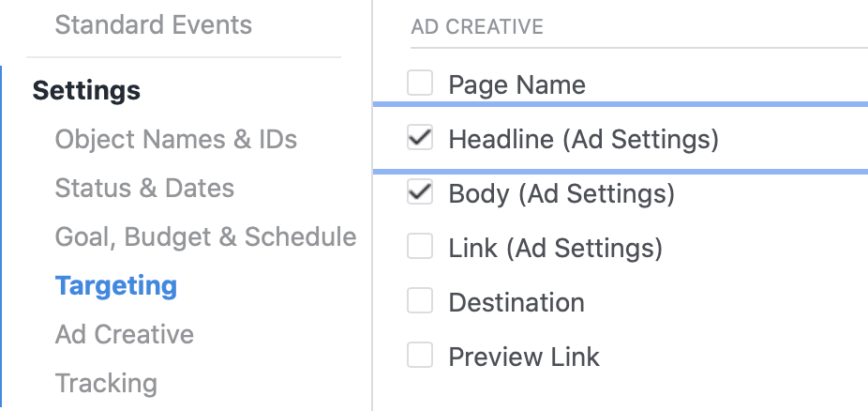Screen dimensions: 868x411
Task: Select the highlighted Targeting item
Action: (x=115, y=285)
